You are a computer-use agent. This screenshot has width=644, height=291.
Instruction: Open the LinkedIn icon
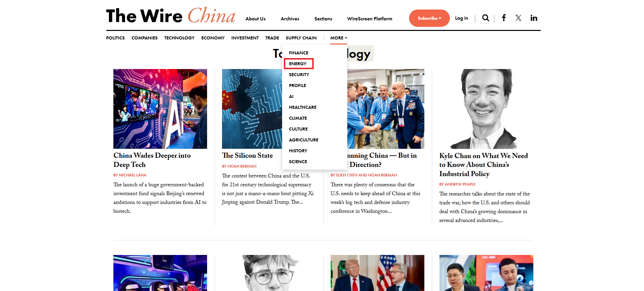(x=534, y=18)
